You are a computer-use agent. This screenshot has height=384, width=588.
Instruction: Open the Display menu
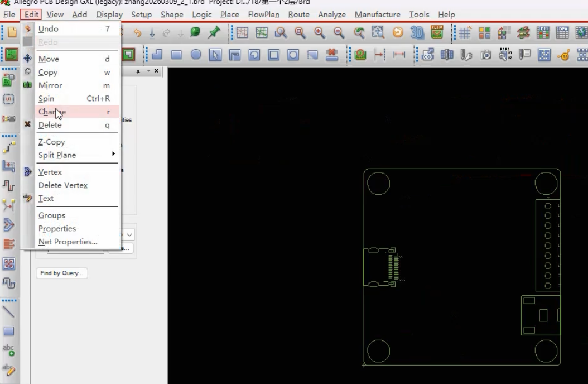coord(109,15)
